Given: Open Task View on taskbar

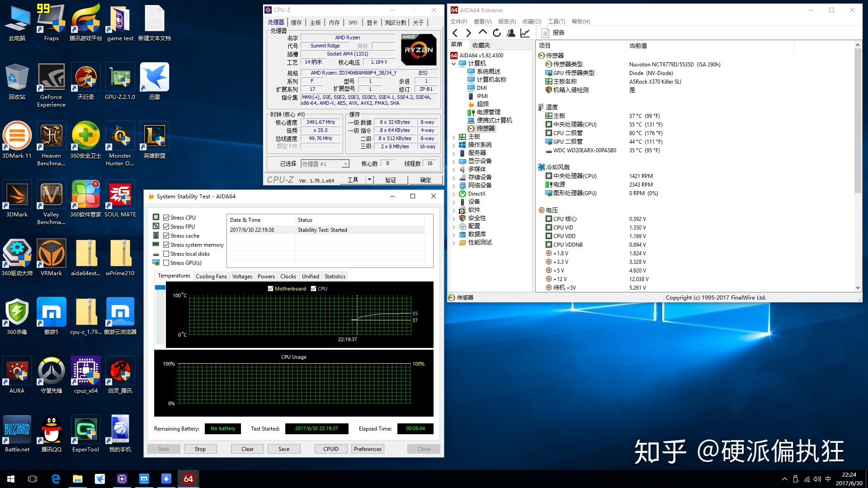Looking at the screenshot, I should [33, 479].
